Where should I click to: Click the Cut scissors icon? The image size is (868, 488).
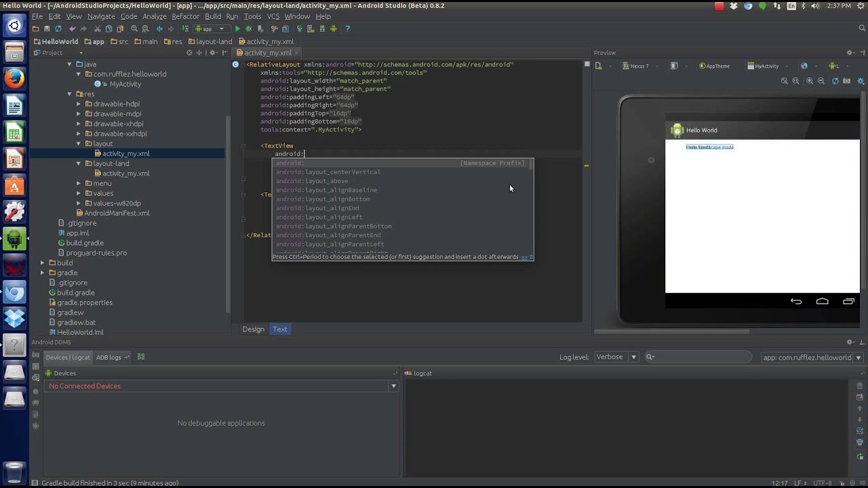[x=98, y=28]
